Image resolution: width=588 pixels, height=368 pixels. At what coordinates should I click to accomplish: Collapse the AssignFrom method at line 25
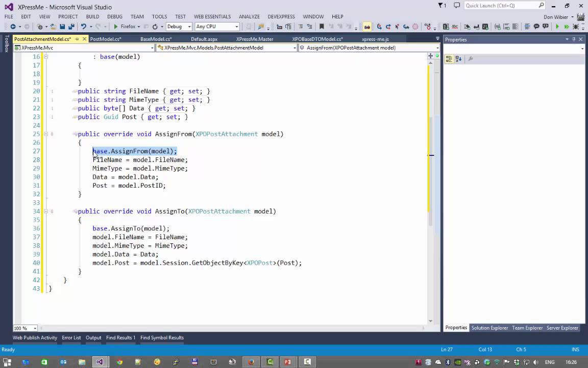[46, 134]
